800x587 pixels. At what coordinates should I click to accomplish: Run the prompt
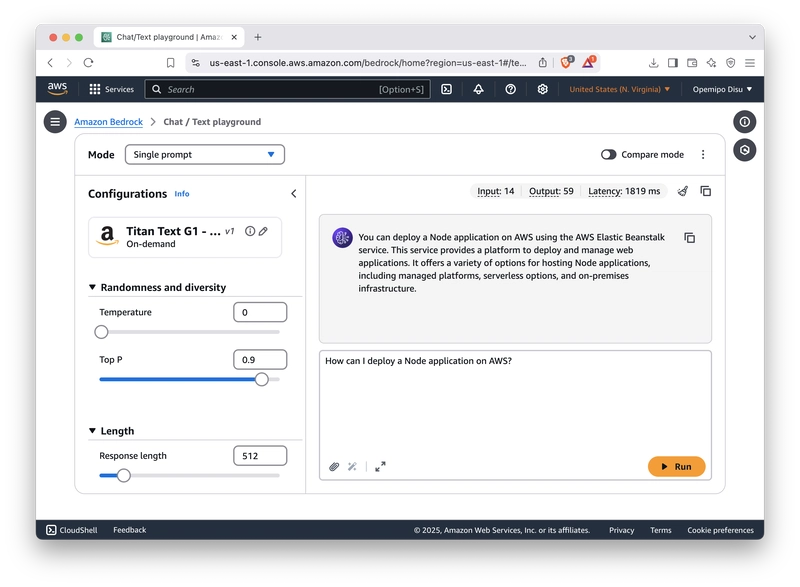click(x=675, y=466)
